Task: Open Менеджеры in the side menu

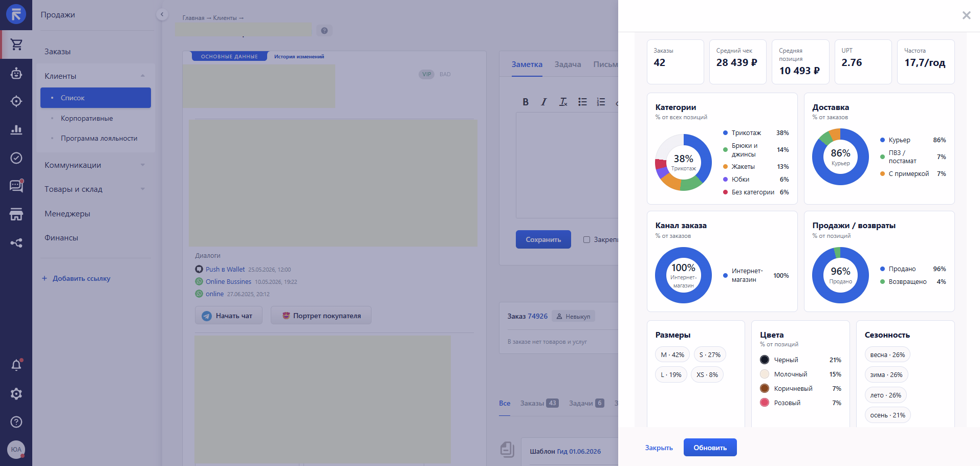Action: click(x=68, y=214)
